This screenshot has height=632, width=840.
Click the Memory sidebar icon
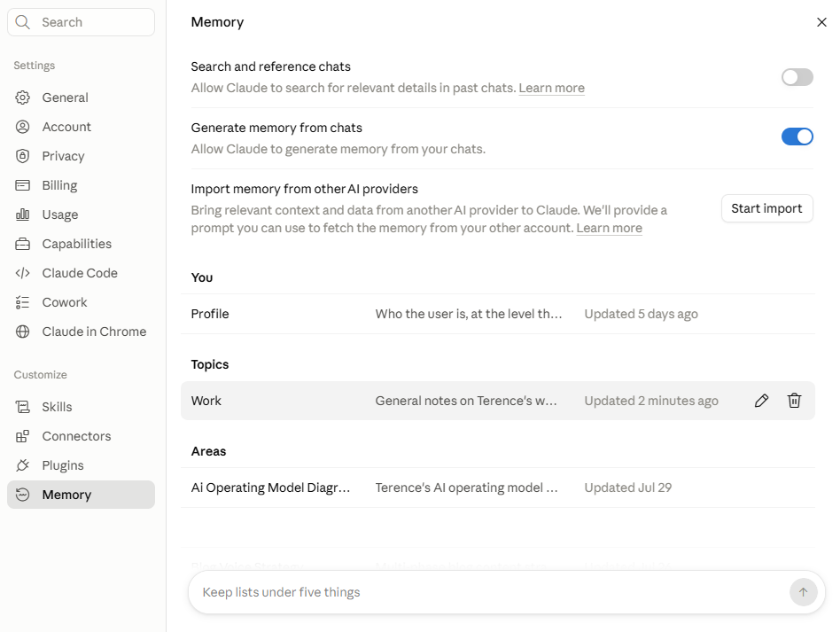tap(22, 495)
